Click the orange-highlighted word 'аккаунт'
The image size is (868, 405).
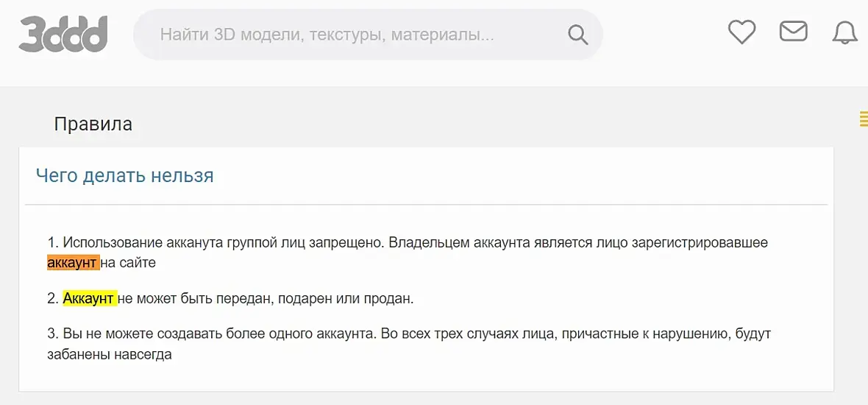(x=72, y=262)
